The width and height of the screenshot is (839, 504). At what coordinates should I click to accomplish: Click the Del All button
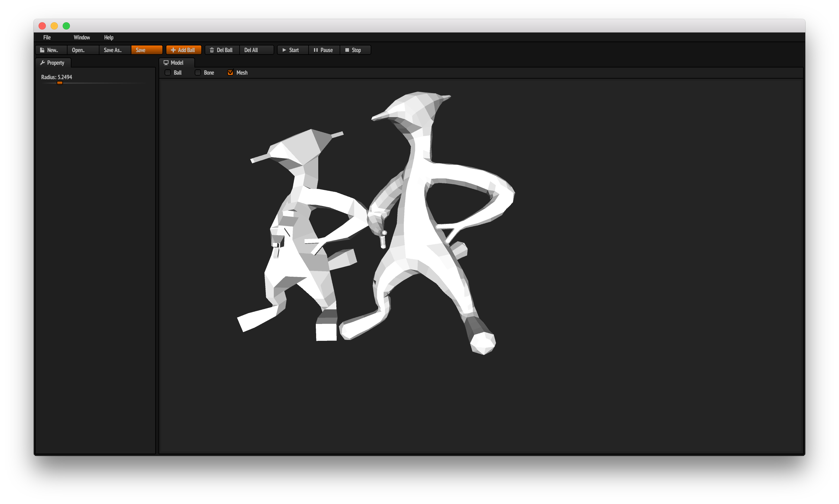(251, 50)
